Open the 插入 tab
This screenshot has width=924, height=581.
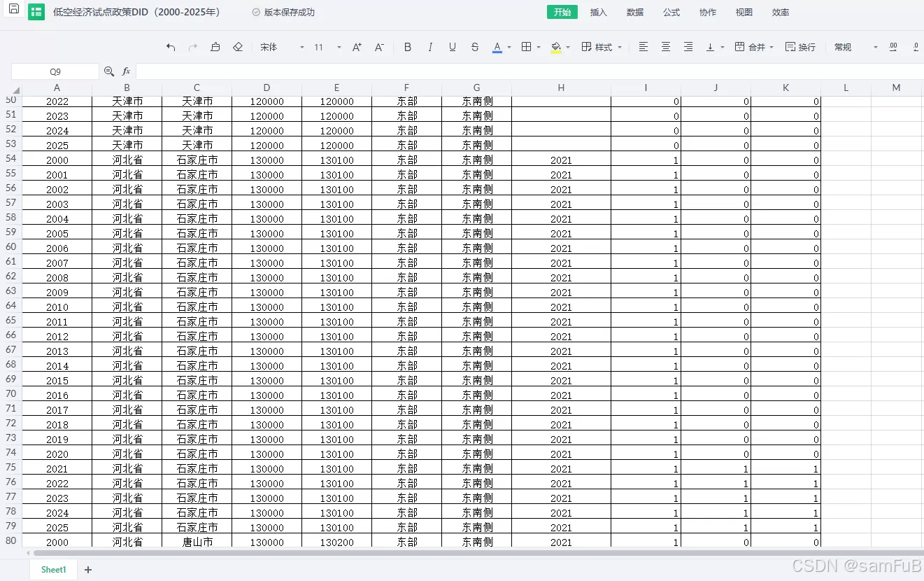tap(599, 12)
